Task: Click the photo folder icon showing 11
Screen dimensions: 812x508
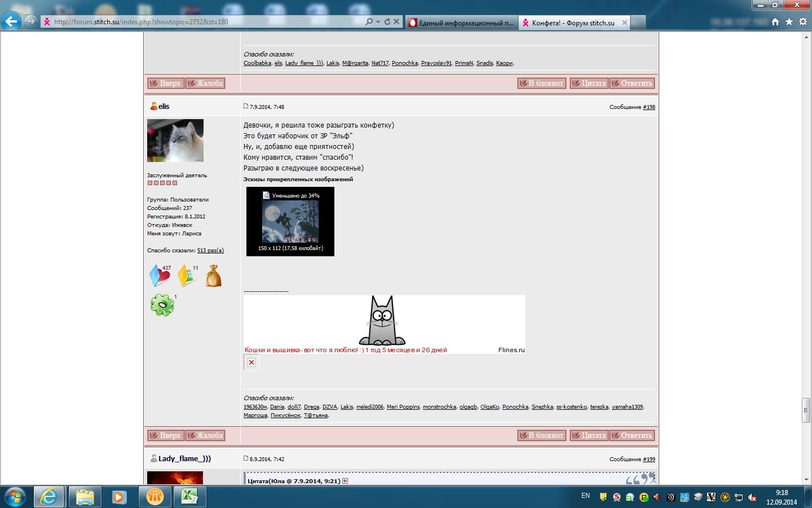Action: tap(187, 277)
